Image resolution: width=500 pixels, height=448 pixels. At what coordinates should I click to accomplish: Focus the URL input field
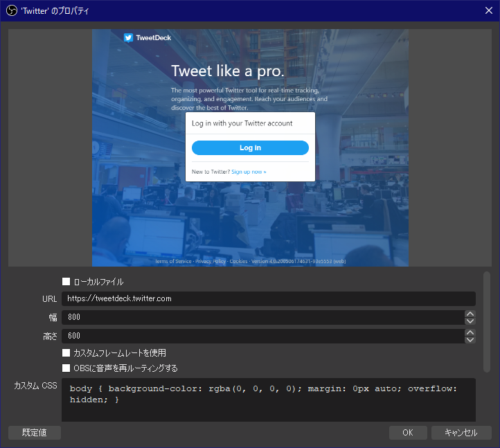click(269, 298)
